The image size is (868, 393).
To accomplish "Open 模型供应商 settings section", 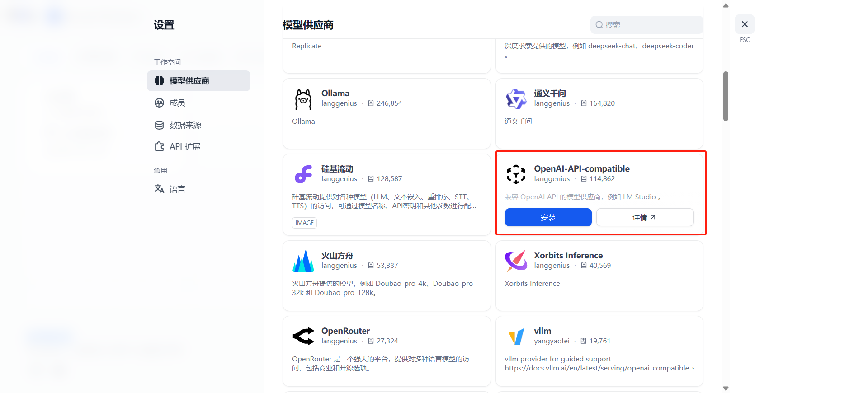I will tap(198, 81).
